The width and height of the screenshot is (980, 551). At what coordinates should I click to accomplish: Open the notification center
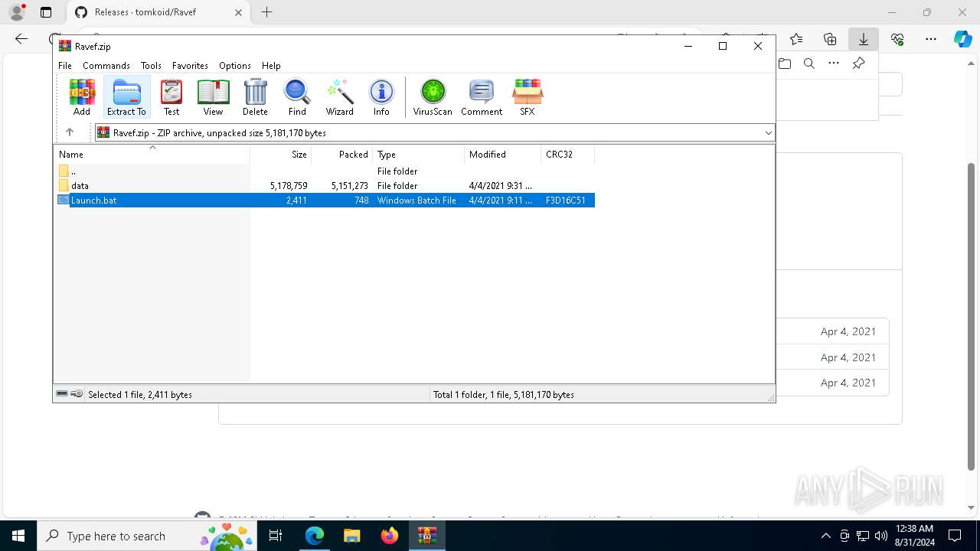coord(955,536)
